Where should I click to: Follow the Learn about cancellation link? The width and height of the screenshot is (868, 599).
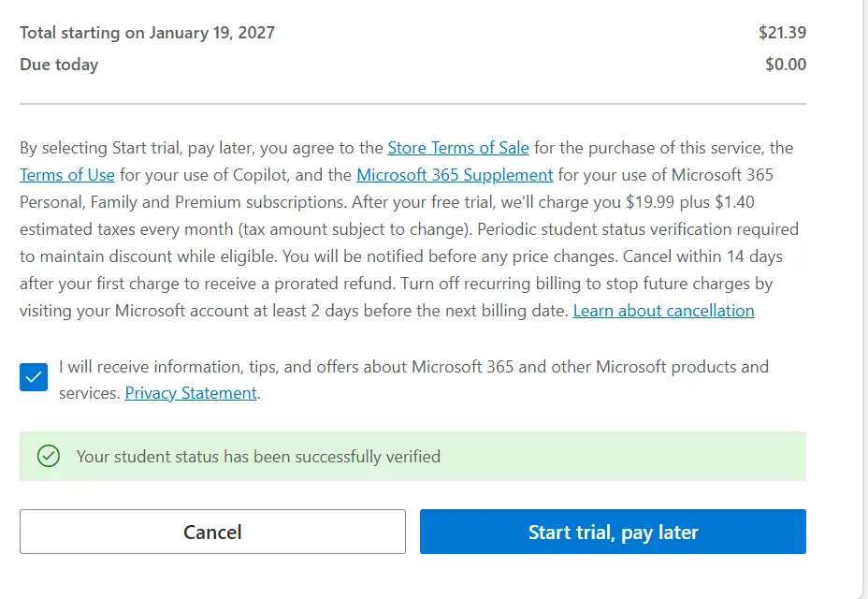[664, 311]
